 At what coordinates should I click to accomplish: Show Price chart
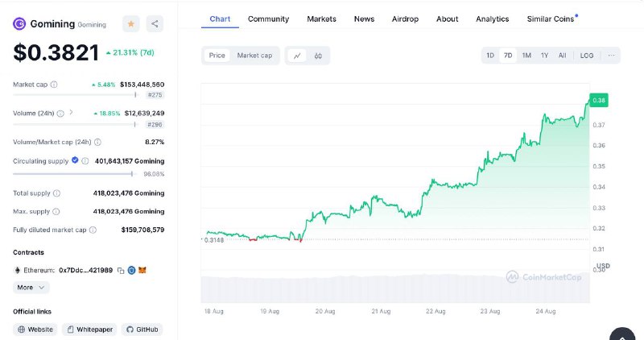click(x=217, y=56)
